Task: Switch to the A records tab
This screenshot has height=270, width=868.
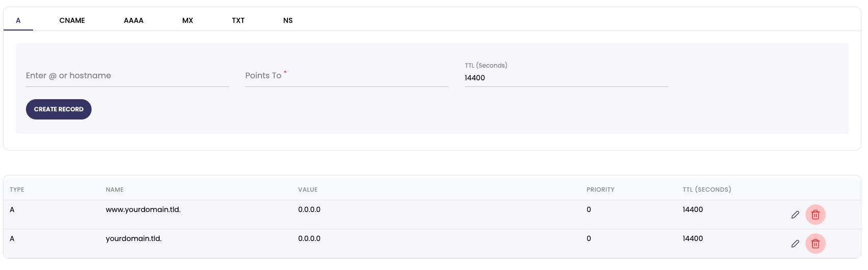Action: 18,20
